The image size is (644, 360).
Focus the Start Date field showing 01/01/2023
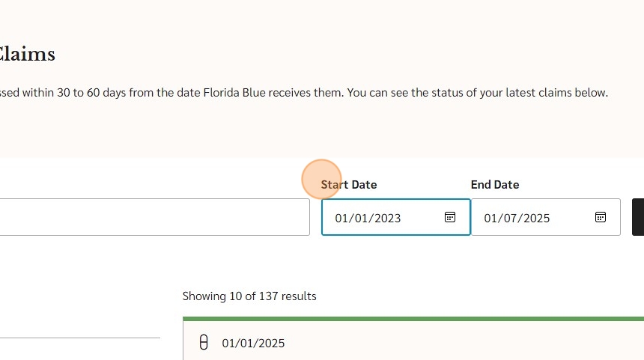coord(395,217)
